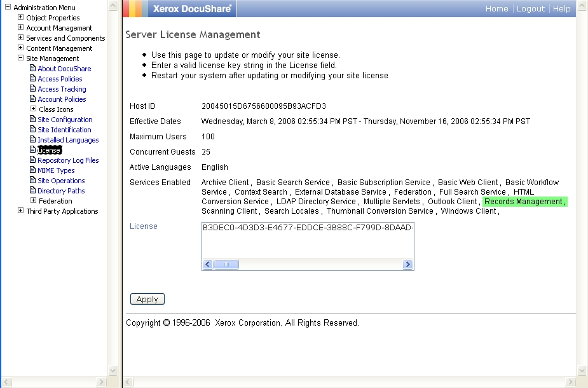The width and height of the screenshot is (588, 388).
Task: Open Help in the header
Action: tap(561, 9)
